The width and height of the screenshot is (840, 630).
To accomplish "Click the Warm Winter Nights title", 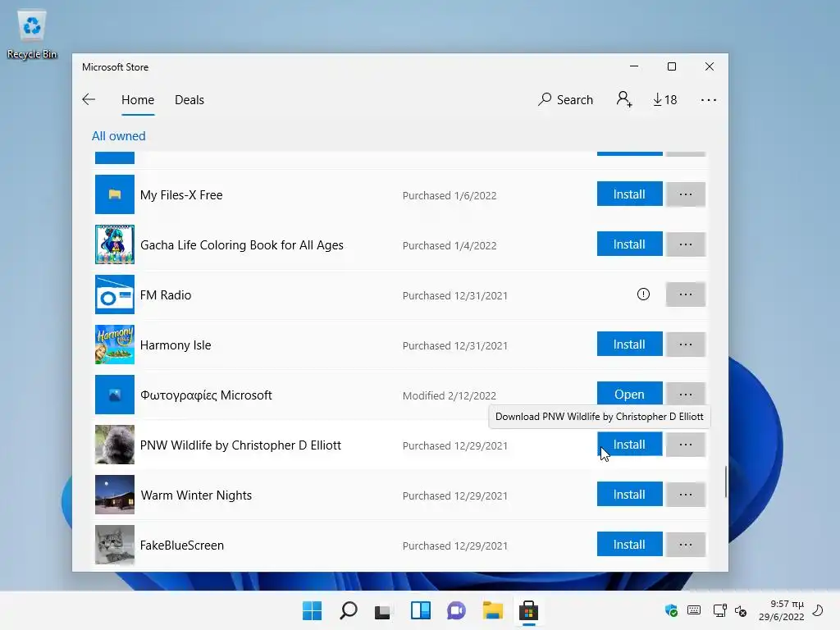I will coord(196,495).
